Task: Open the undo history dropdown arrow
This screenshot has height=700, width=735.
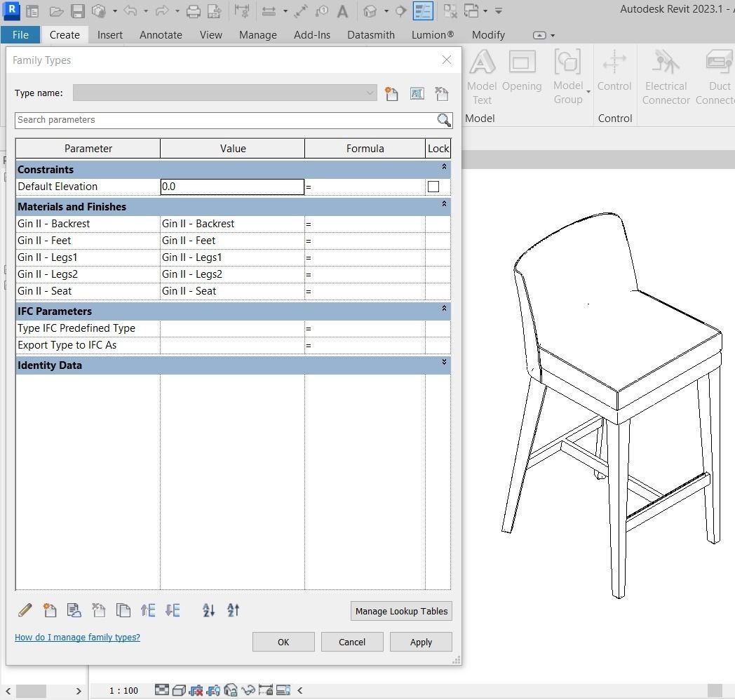Action: pos(146,11)
